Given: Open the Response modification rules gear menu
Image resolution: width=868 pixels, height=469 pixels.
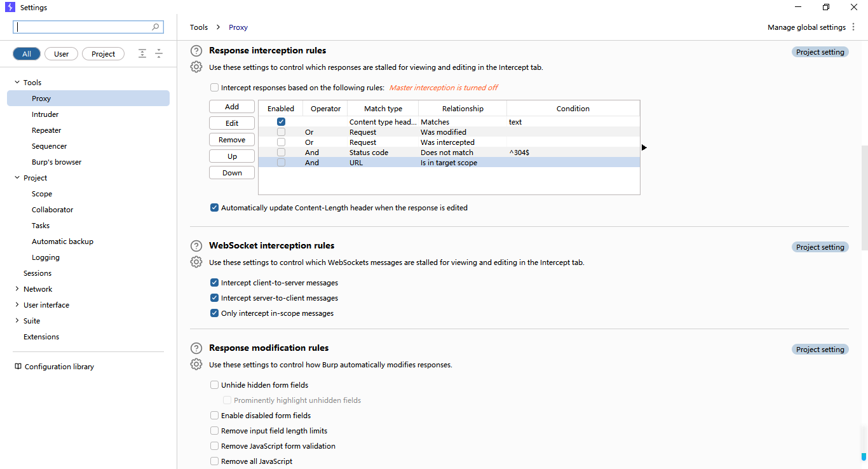Looking at the screenshot, I should [196, 364].
